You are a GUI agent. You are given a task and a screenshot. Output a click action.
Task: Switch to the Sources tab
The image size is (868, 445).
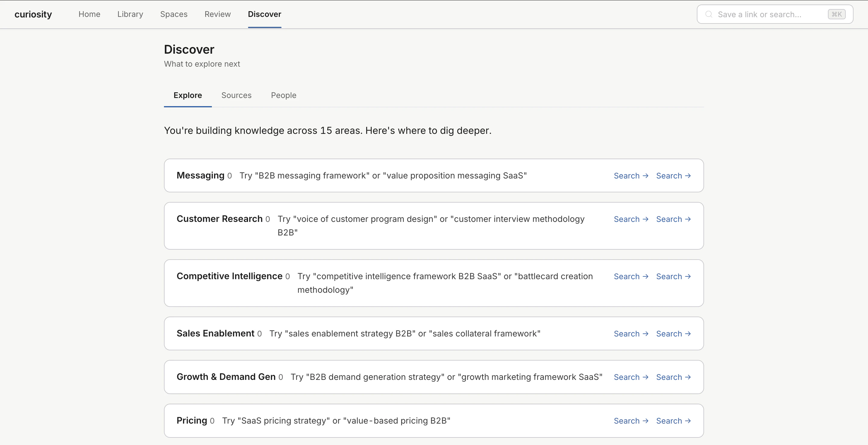236,95
